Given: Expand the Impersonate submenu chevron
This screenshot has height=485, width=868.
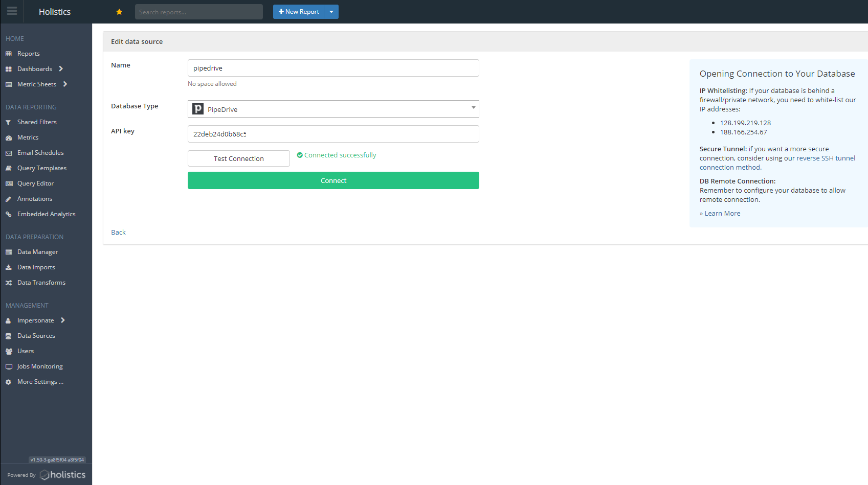Looking at the screenshot, I should tap(63, 320).
